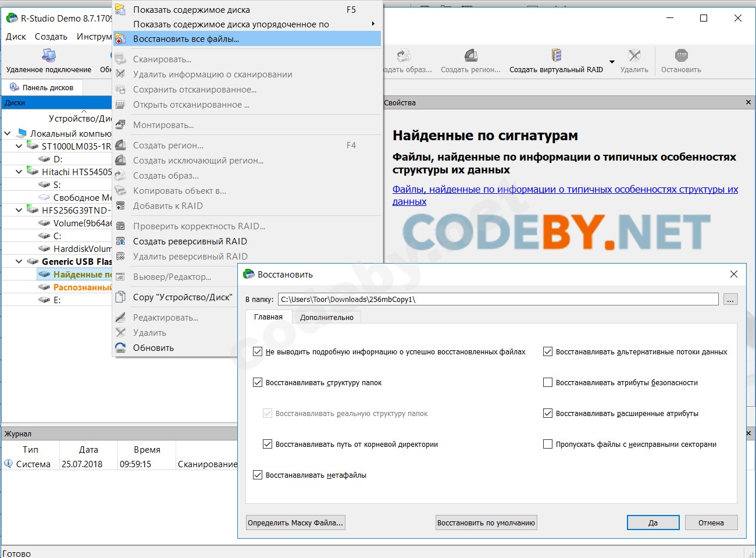756x558 pixels.
Task: Click the Отмена button
Action: [711, 523]
